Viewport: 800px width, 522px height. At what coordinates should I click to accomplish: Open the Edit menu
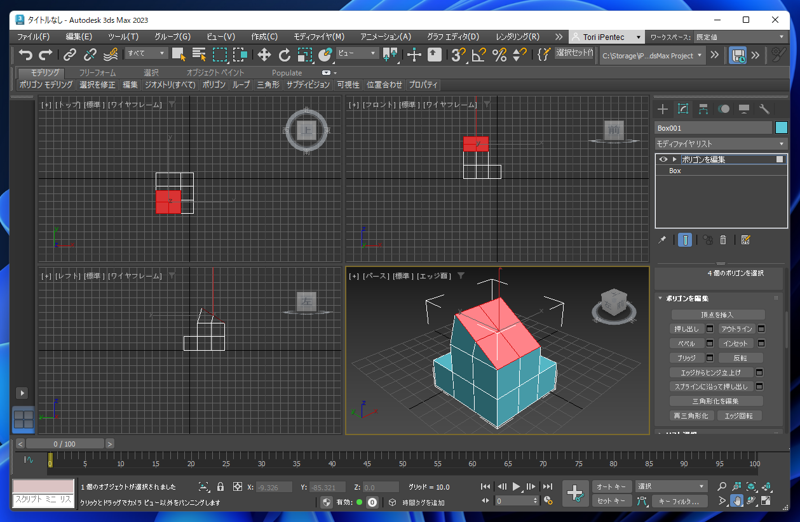79,37
